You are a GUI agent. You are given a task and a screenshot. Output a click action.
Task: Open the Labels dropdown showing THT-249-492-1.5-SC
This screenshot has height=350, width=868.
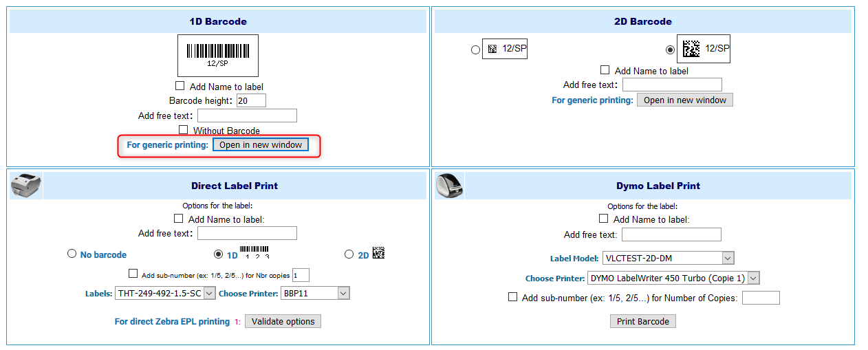coord(165,293)
